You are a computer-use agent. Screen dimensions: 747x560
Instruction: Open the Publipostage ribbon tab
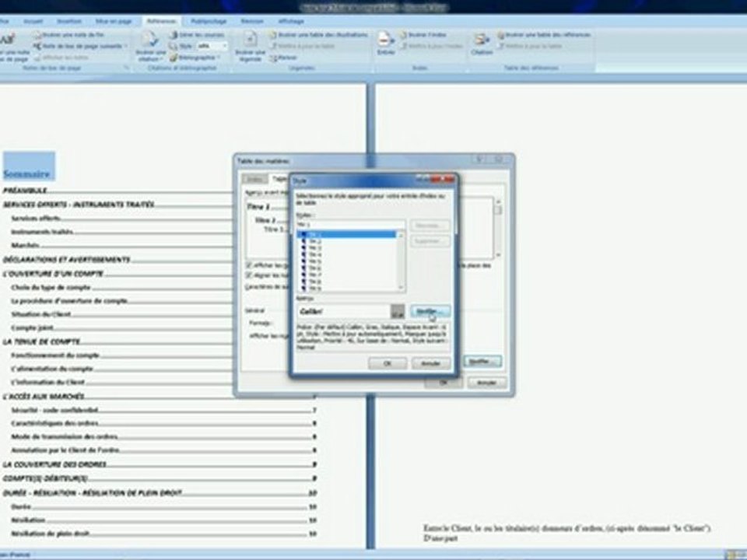point(209,22)
